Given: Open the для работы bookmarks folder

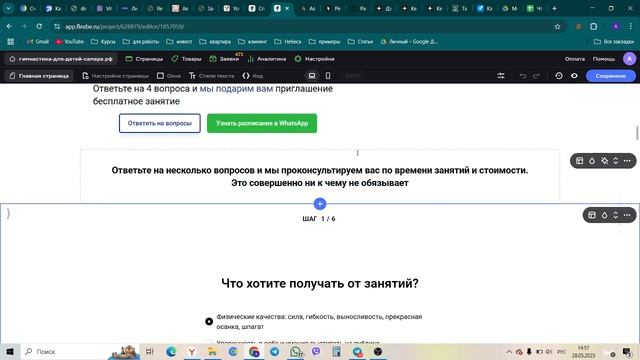Looking at the screenshot, I should (141, 42).
